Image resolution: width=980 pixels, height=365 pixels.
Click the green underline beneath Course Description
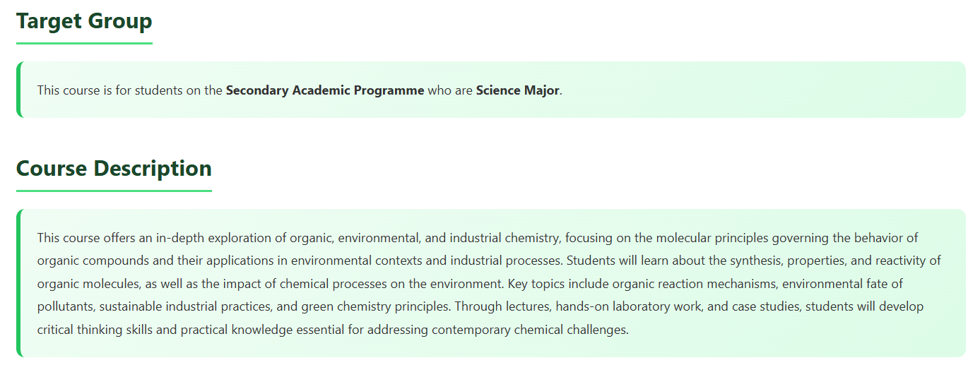coord(114,191)
